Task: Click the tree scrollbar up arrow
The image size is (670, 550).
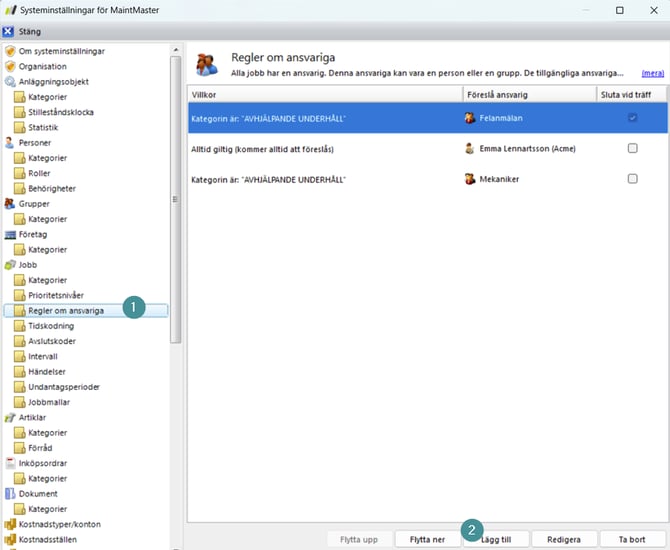Action: (176, 50)
